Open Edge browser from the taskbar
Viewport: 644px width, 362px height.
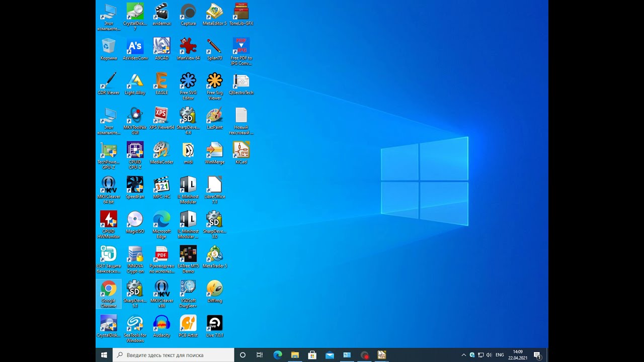278,355
